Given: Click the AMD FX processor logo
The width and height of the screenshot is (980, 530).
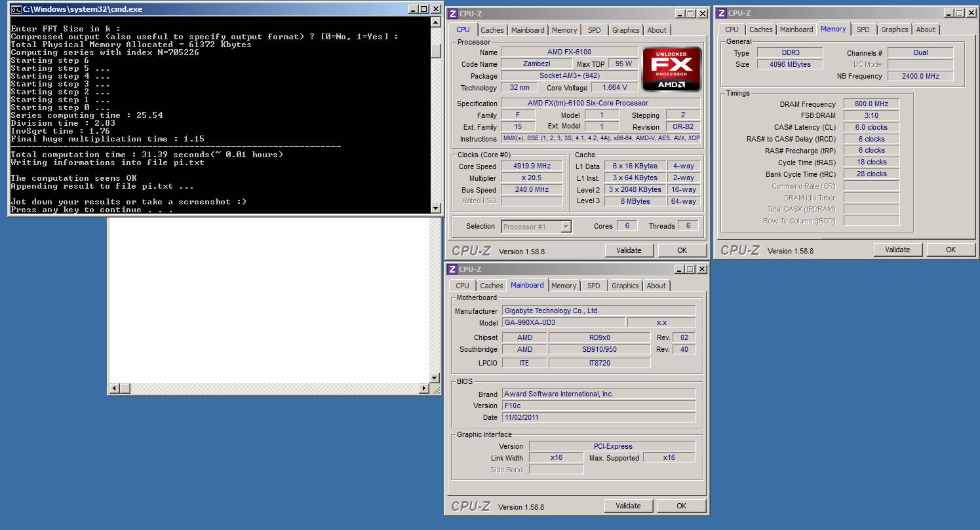Looking at the screenshot, I should (x=672, y=69).
